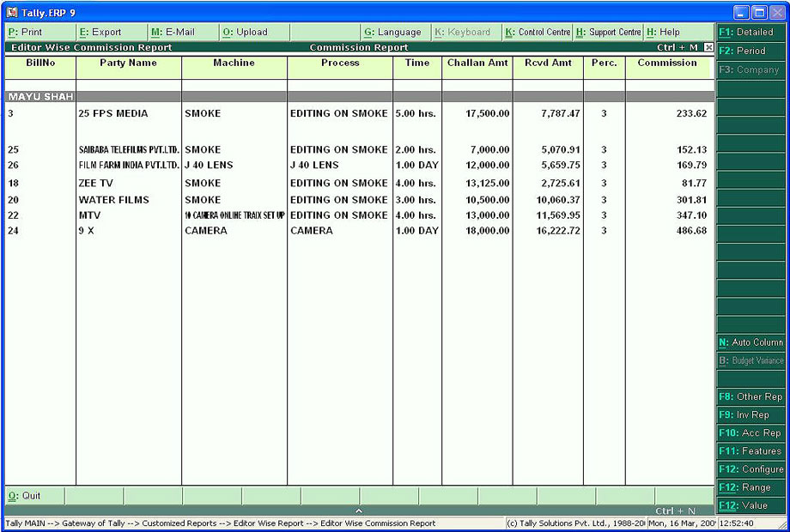The width and height of the screenshot is (790, 532).
Task: Open the M: E-Mail option
Action: [x=183, y=32]
